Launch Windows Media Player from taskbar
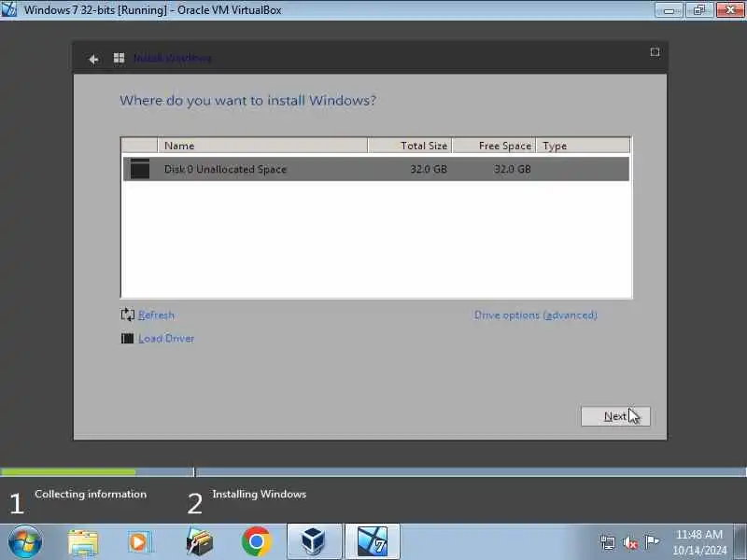Screen dimensions: 747x560 [141, 542]
